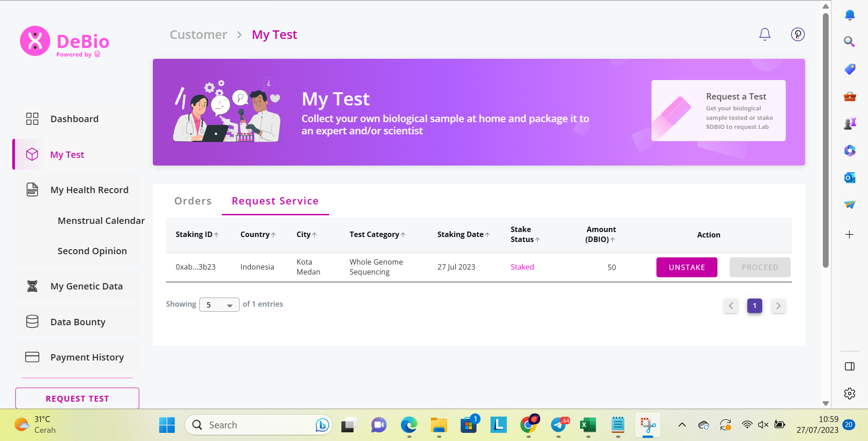Open Edge sidebar Microsoft 365 icon
This screenshot has width=868, height=441.
click(849, 150)
